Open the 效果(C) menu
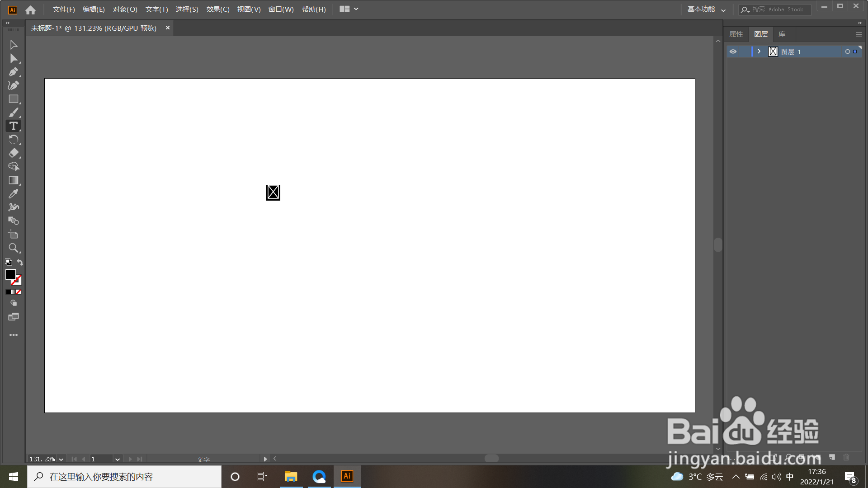Screen dimensions: 868x488 [218, 9]
